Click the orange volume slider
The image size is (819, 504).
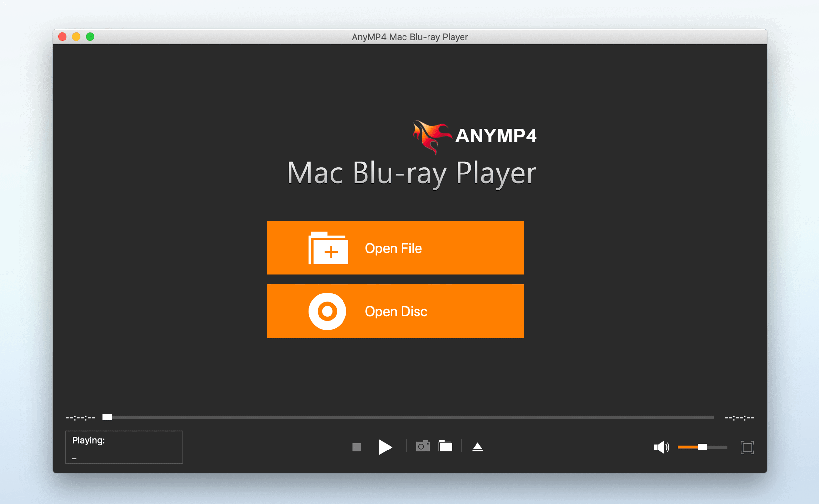point(702,447)
